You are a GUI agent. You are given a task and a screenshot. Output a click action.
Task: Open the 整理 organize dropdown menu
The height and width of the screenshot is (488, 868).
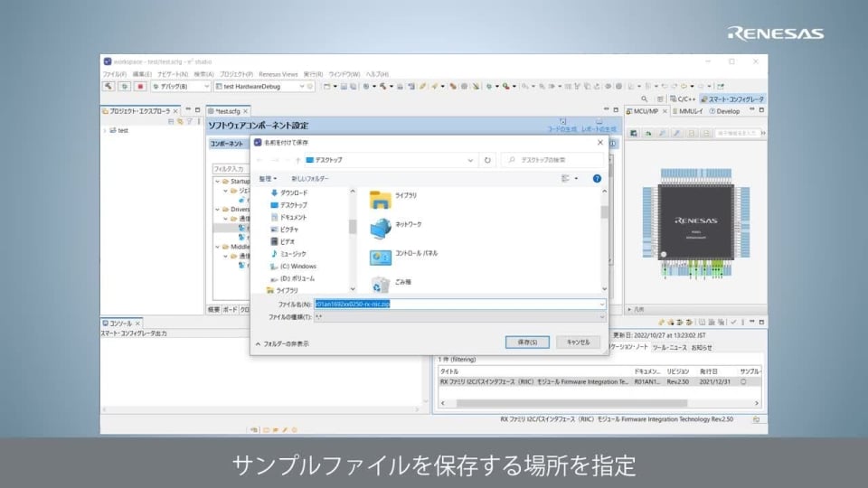(269, 179)
